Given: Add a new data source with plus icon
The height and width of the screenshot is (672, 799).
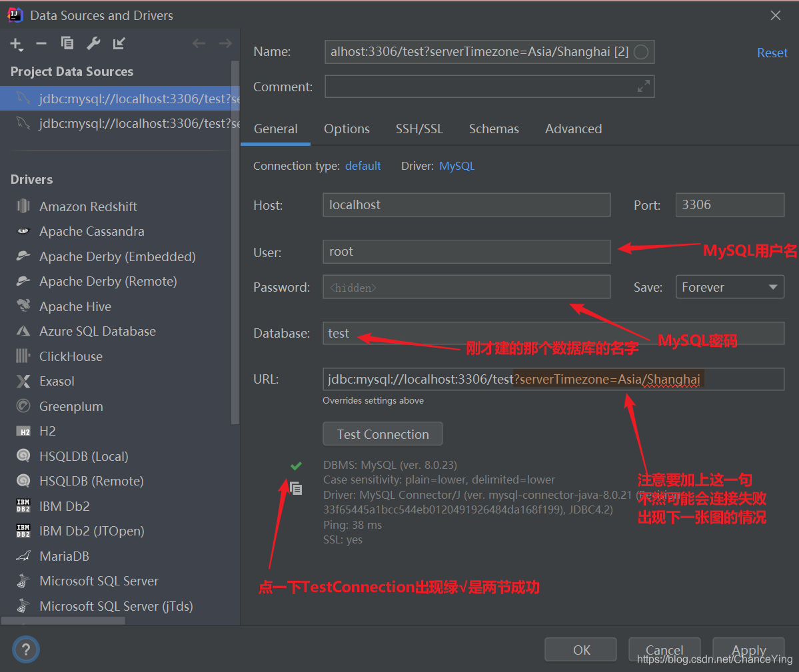Looking at the screenshot, I should (16, 44).
